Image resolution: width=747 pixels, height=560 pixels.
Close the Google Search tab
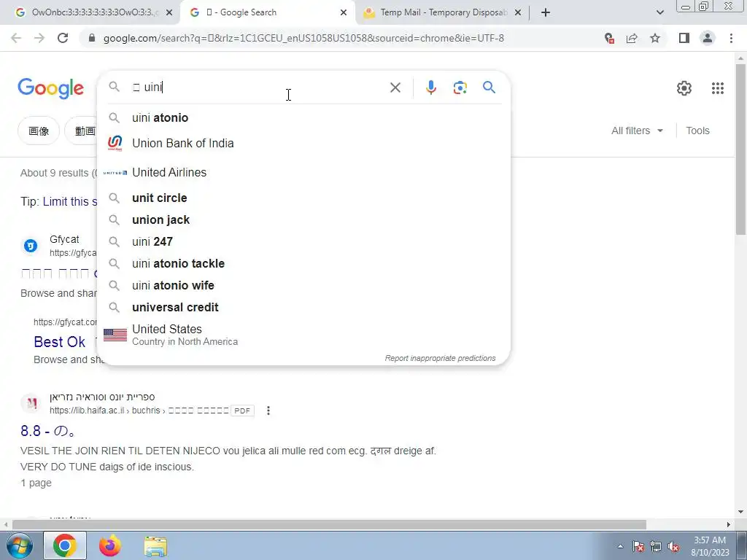coord(344,12)
